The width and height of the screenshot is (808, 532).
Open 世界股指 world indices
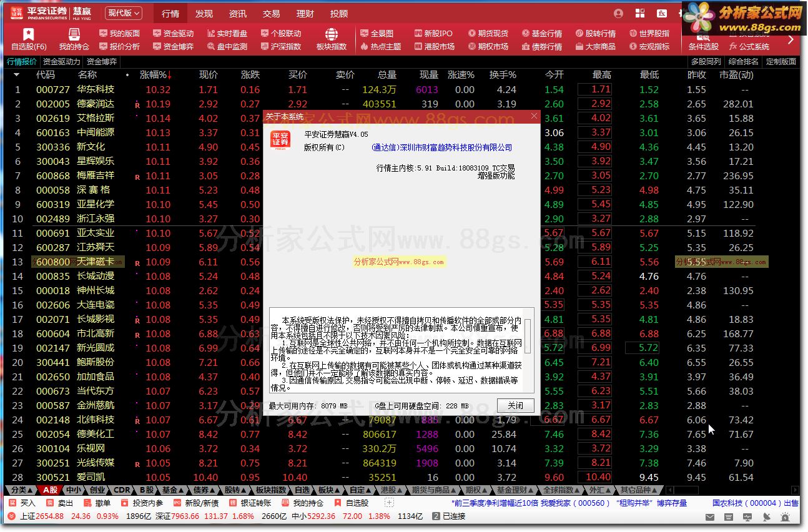[649, 33]
